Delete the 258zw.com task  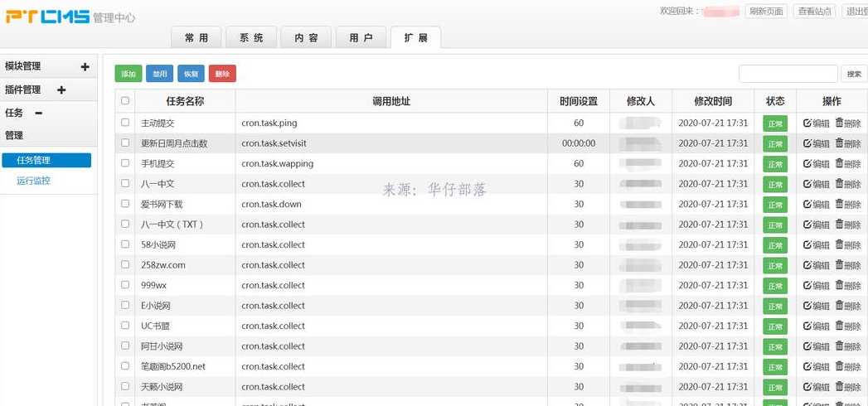coord(848,265)
